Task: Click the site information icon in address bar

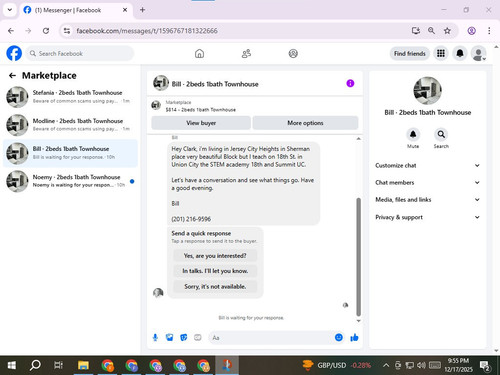Action: pos(67,31)
